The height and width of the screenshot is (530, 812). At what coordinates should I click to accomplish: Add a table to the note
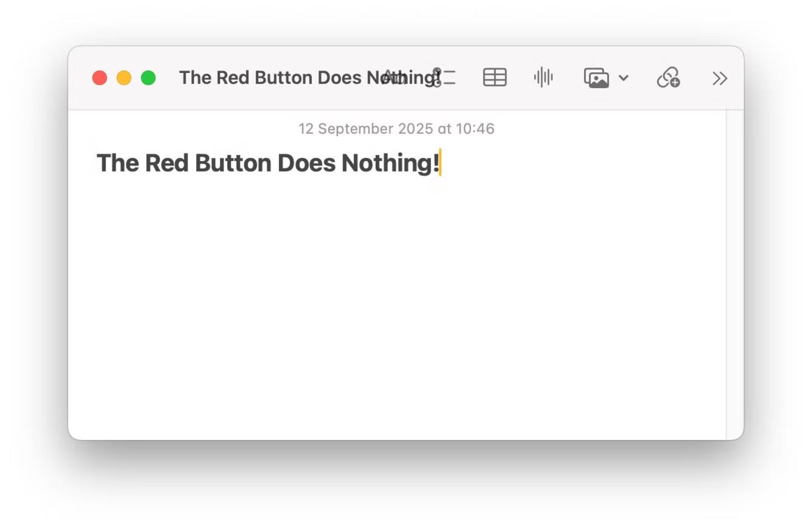tap(494, 78)
